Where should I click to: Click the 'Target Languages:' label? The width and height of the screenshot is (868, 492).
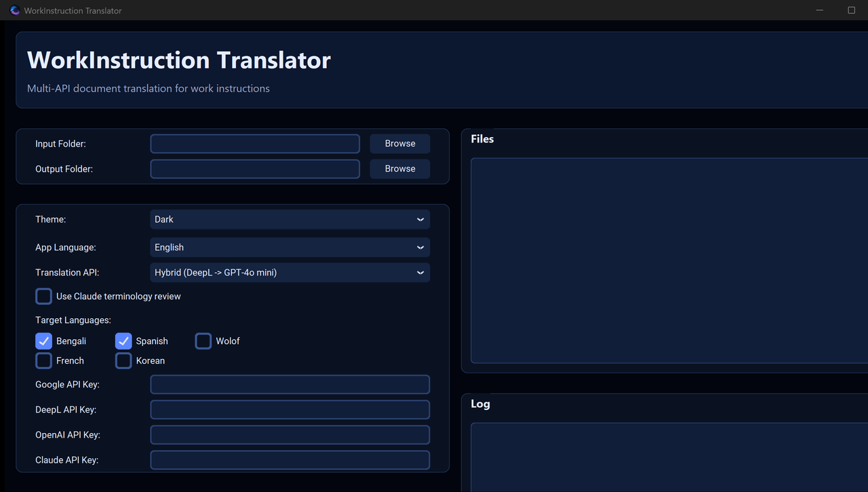(x=73, y=320)
